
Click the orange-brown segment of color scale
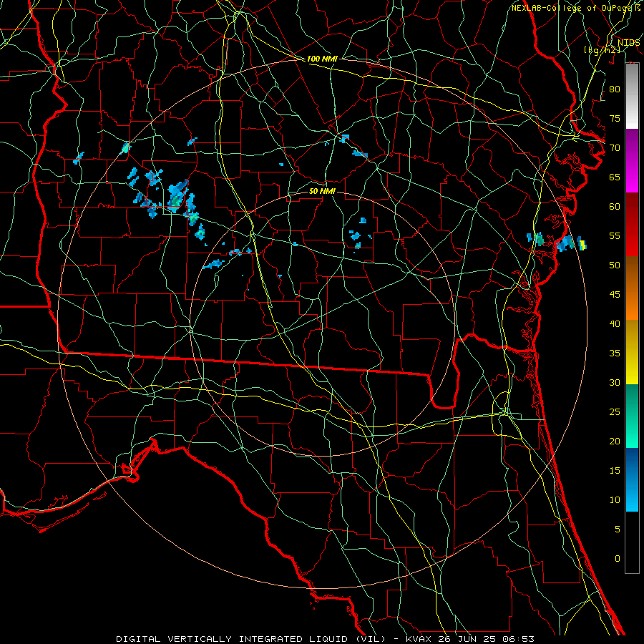[632, 288]
